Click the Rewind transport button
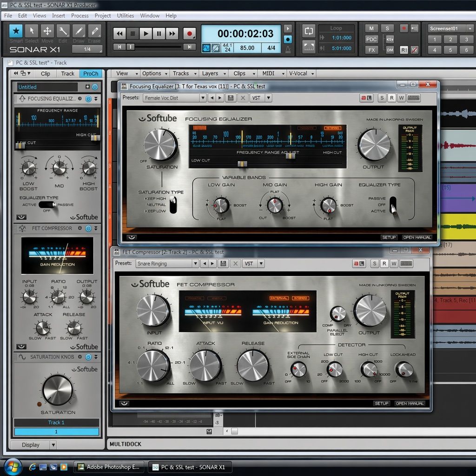 click(x=119, y=33)
